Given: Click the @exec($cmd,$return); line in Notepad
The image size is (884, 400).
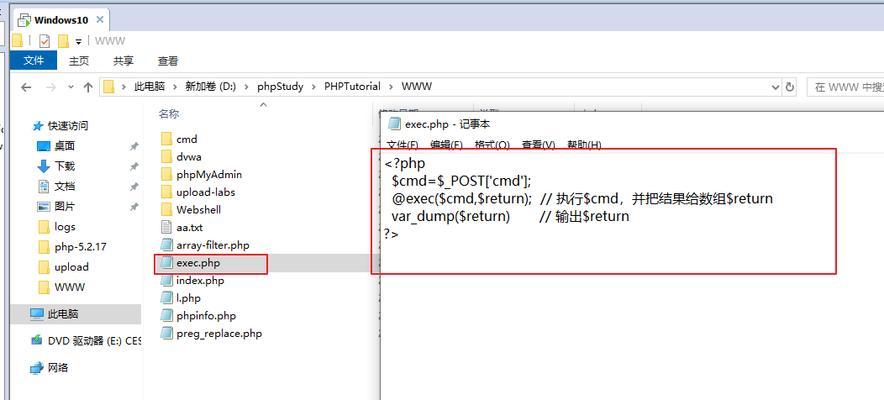Looking at the screenshot, I should click(x=463, y=199).
